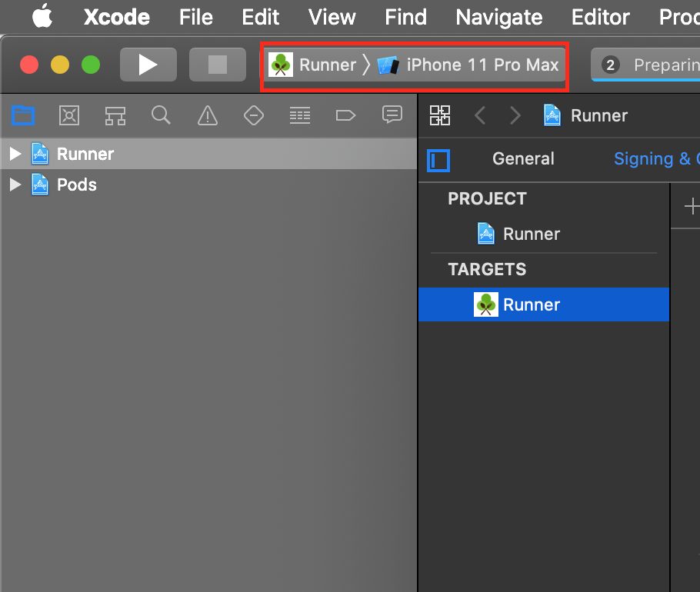Open the Source Control navigator
The width and height of the screenshot is (700, 592).
(x=69, y=115)
